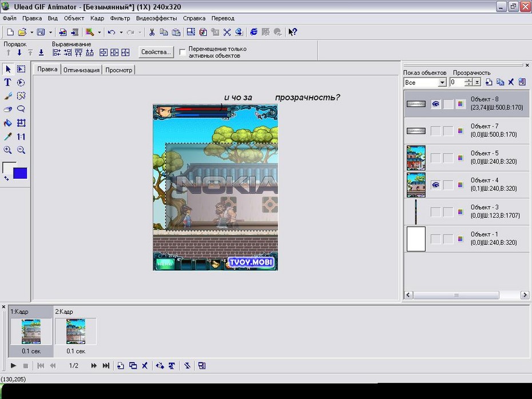Cut selection with scissors icon
532x399 pixels.
152,32
